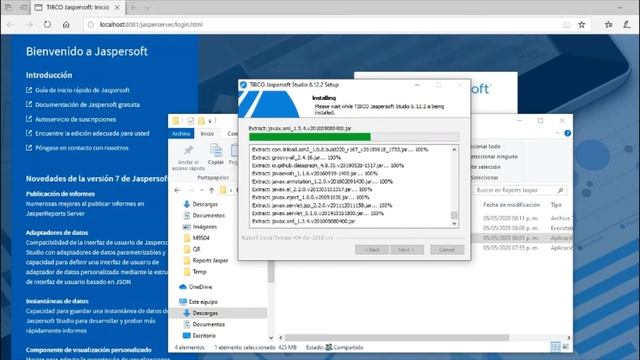
Task: Open the Archivo tab in File Explorer
Action: [x=181, y=133]
